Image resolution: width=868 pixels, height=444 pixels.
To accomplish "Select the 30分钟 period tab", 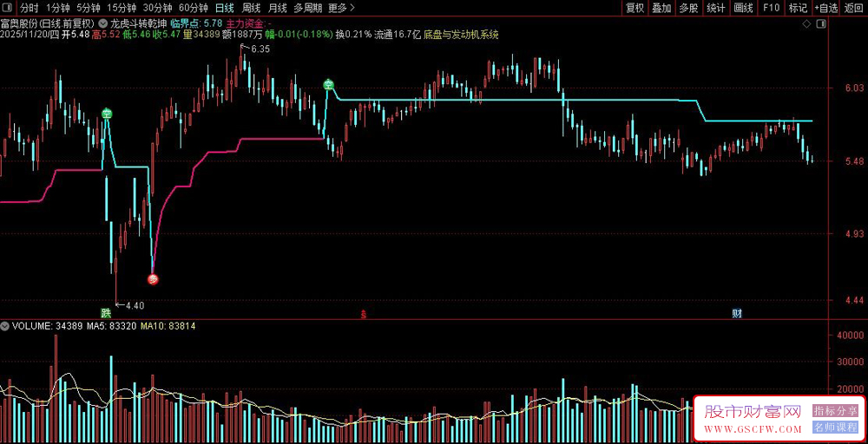I will point(157,8).
